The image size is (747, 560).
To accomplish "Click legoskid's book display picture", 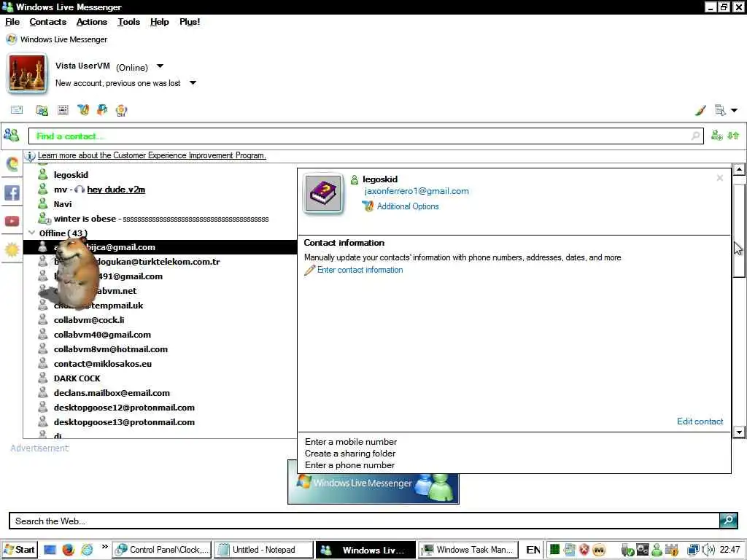I will click(323, 192).
